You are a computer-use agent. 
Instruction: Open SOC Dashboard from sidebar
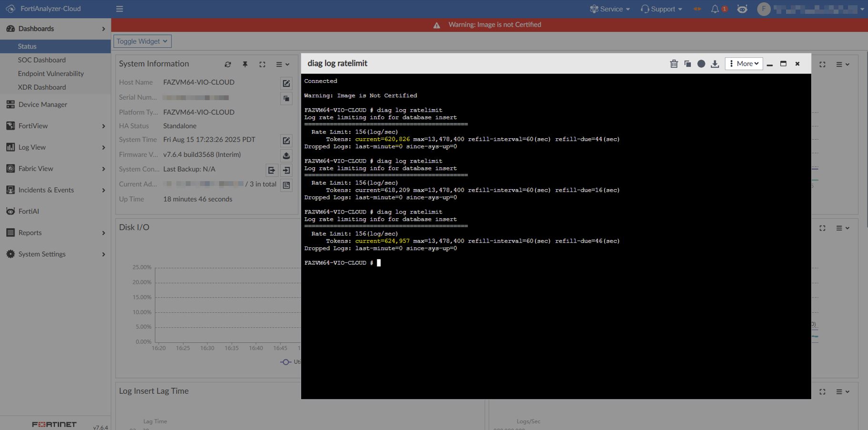tap(42, 60)
